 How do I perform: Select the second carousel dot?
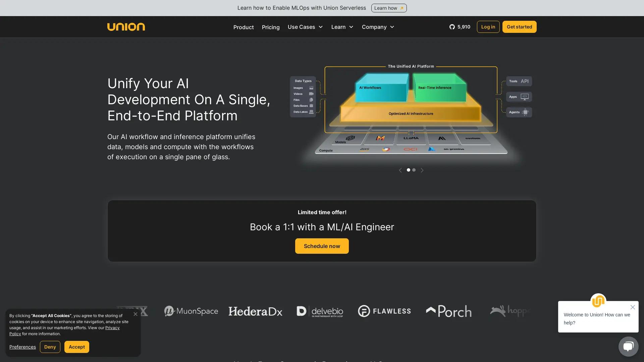(414, 170)
